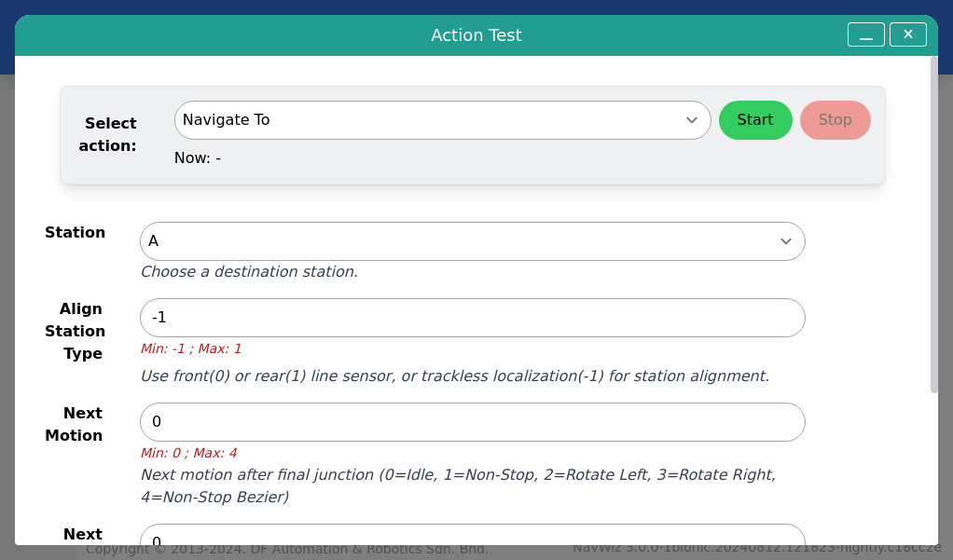Click the Action Test title bar text
This screenshot has height=560, width=953.
click(476, 35)
